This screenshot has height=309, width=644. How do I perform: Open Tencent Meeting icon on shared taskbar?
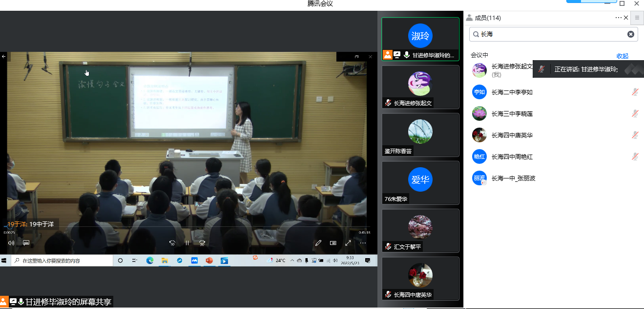pos(194,261)
